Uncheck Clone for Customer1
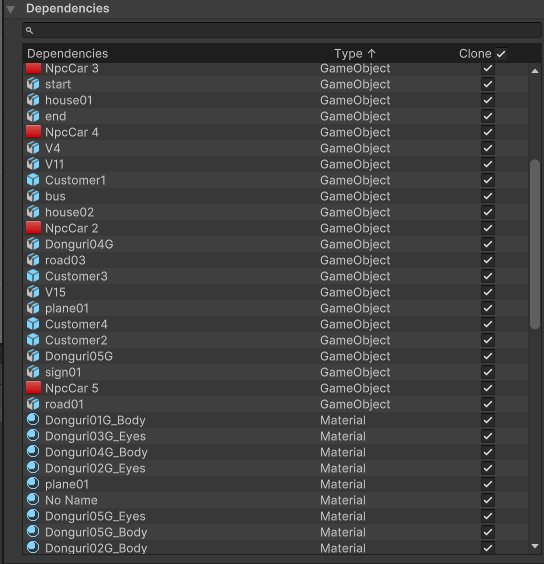The image size is (544, 564). (x=488, y=180)
